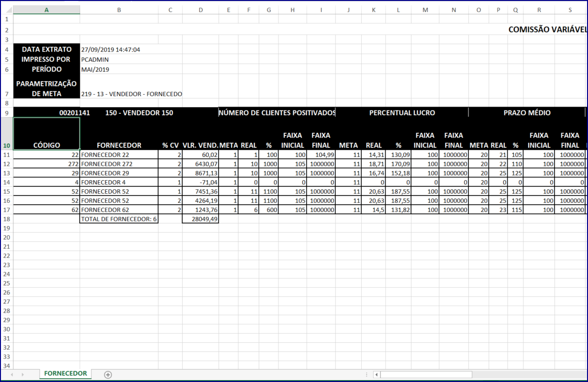Viewport: 588px width, 382px height.
Task: Select column A header
Action: (x=46, y=10)
